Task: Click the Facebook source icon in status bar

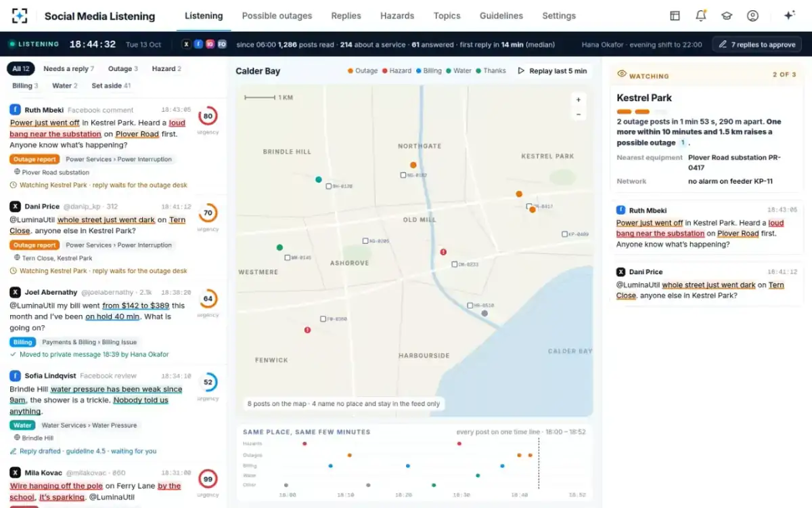Action: point(198,44)
